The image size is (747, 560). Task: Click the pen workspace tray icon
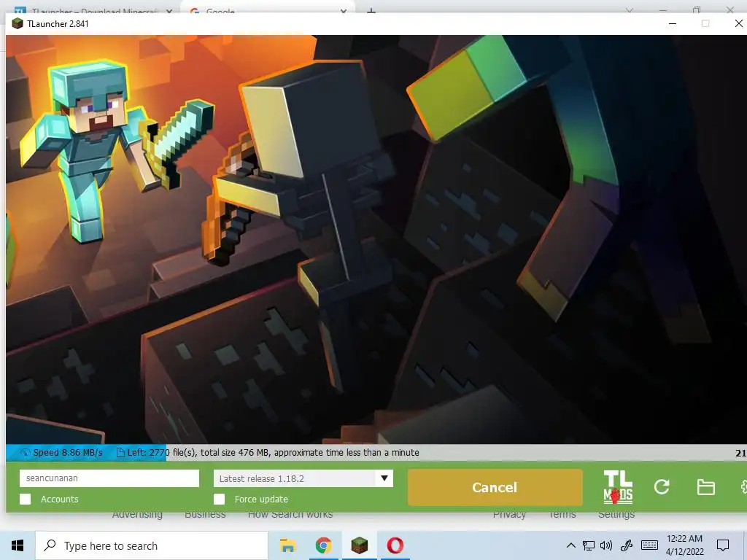pyautogui.click(x=626, y=545)
